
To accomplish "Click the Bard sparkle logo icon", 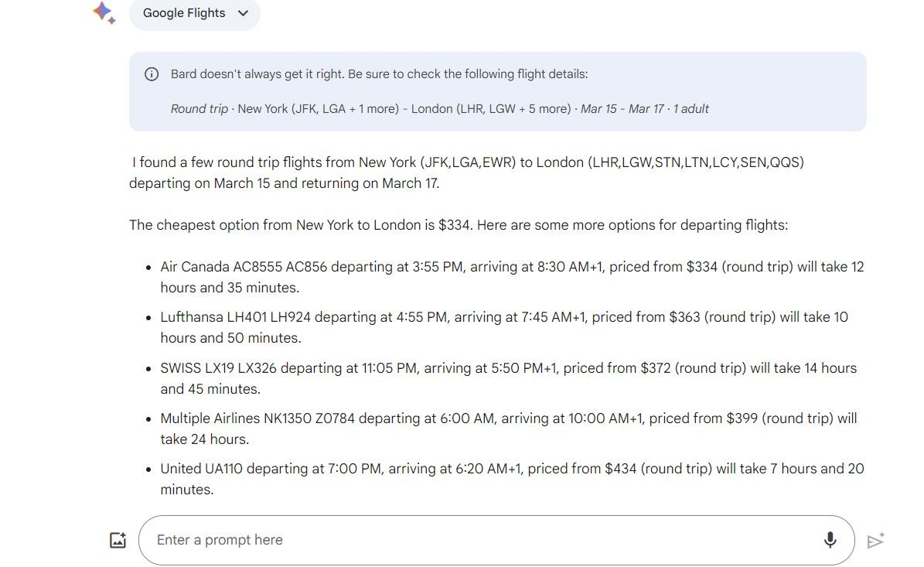I will click(x=104, y=13).
